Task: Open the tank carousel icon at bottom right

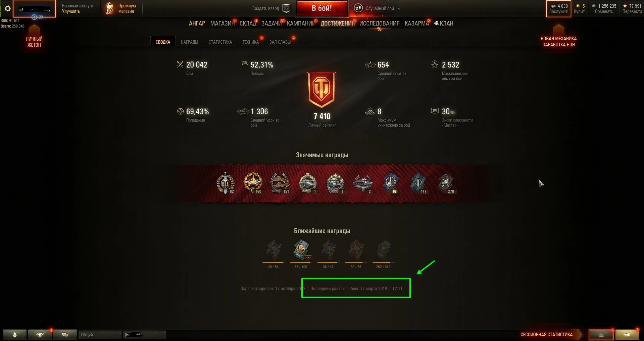Action: coord(627,335)
